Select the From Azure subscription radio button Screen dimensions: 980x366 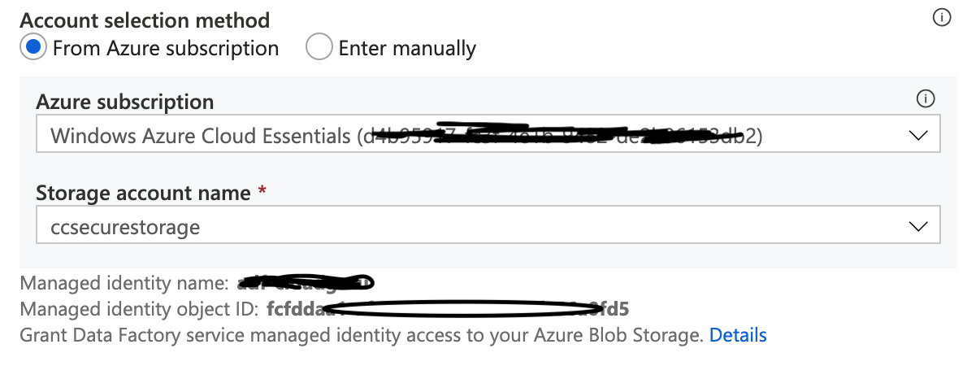tap(33, 47)
